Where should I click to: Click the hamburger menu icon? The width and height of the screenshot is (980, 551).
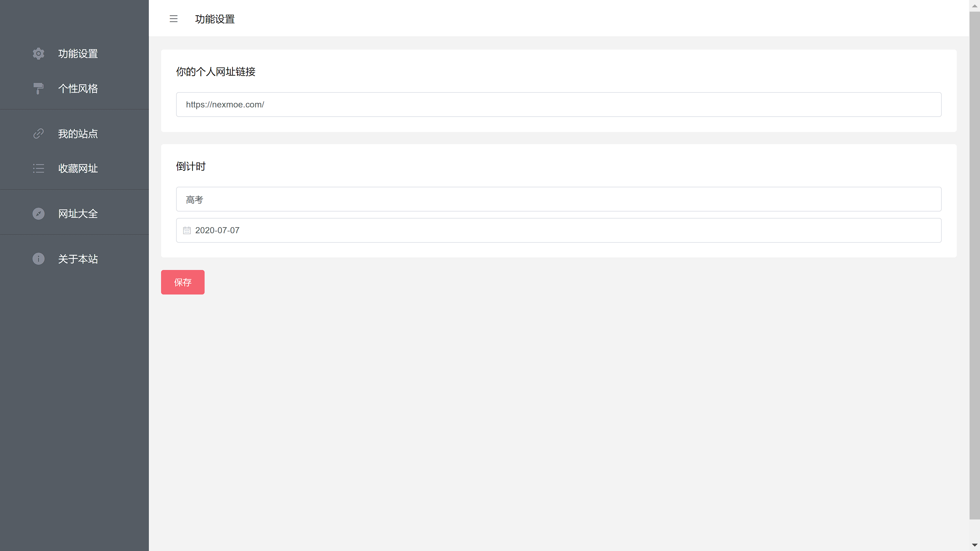point(173,19)
